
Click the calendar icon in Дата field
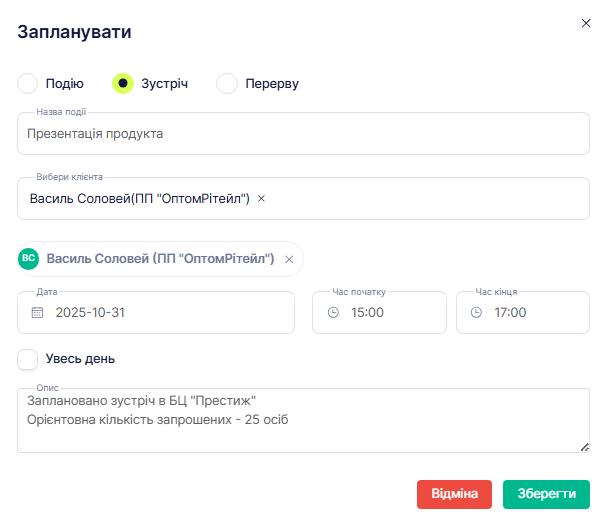coord(37,312)
